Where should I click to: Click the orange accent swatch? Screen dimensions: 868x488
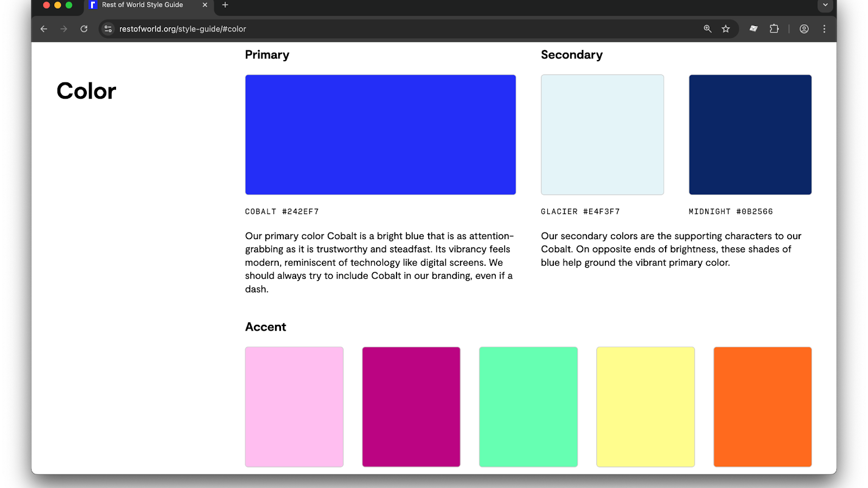pos(763,407)
